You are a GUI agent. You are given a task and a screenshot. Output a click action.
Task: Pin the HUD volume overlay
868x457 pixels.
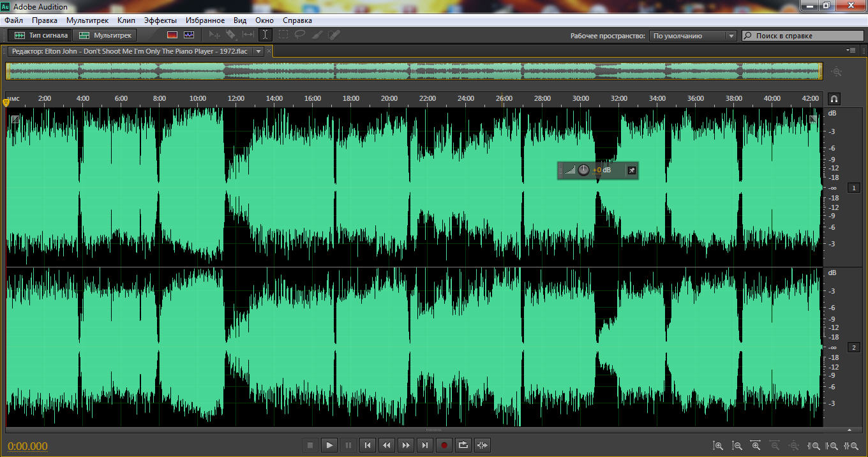click(631, 170)
